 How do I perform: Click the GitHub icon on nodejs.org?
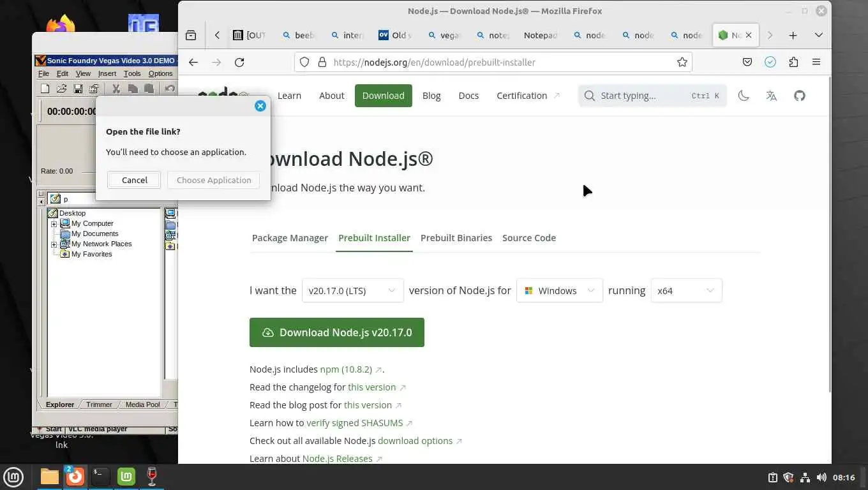pyautogui.click(x=800, y=96)
